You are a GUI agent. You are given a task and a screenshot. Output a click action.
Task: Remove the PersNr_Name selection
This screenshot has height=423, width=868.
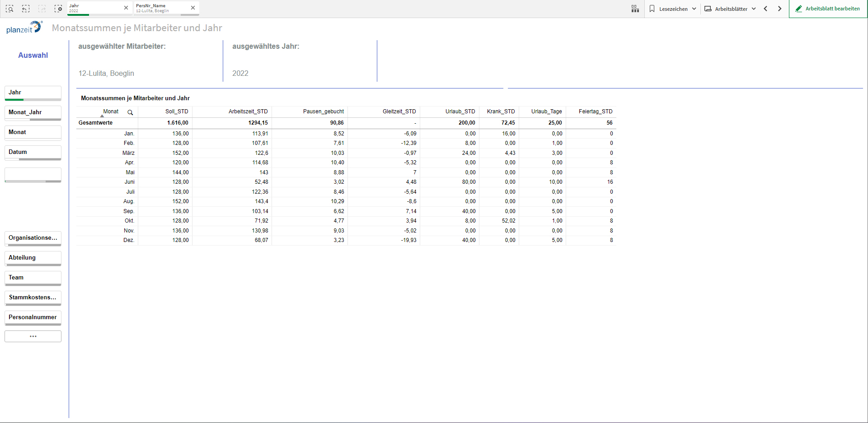coord(193,8)
